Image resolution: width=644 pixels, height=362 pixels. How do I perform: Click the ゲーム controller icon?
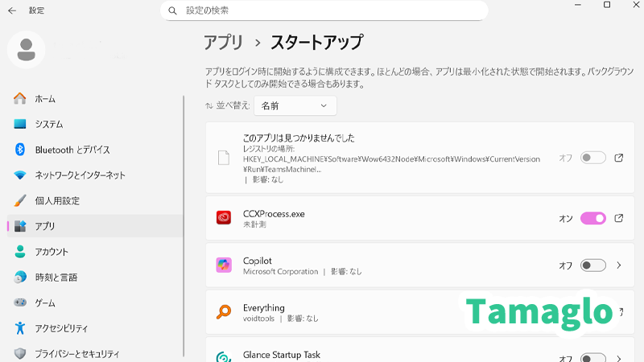[19, 302]
